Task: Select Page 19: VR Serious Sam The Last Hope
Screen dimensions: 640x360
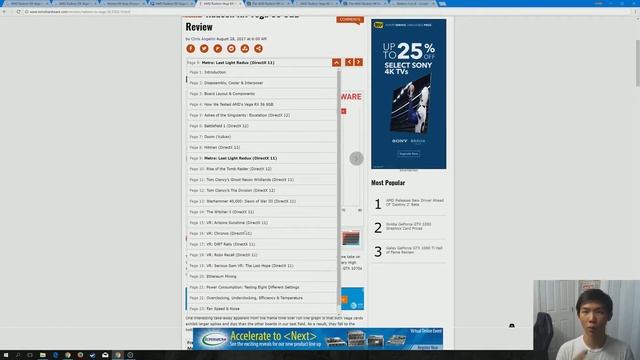Action: pos(262,266)
